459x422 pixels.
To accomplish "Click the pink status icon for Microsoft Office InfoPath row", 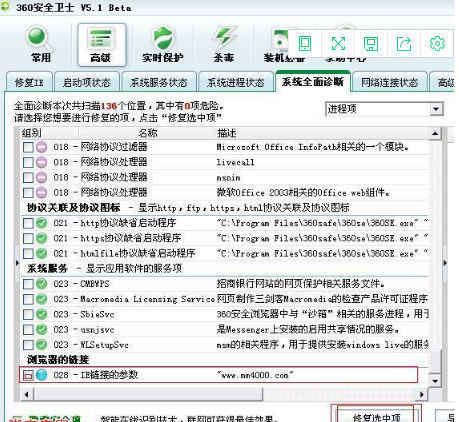I will coord(42,147).
